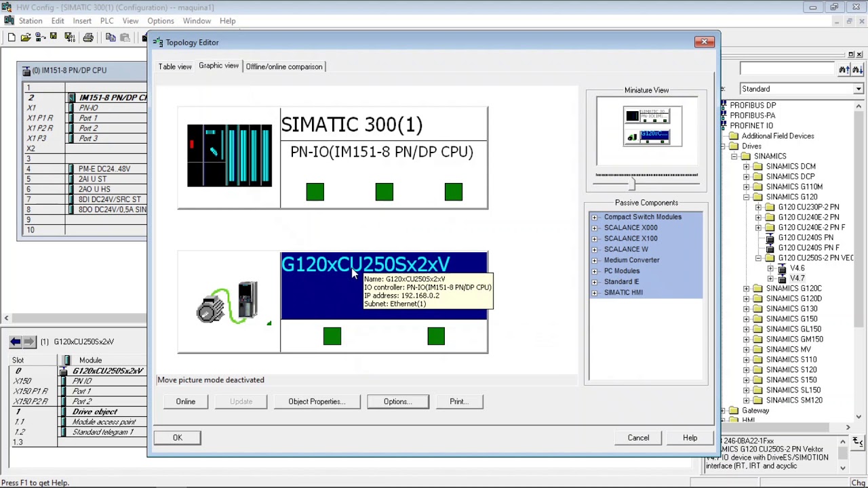Image resolution: width=868 pixels, height=488 pixels.
Task: Click the search downward binoculars icon
Action: tap(858, 69)
